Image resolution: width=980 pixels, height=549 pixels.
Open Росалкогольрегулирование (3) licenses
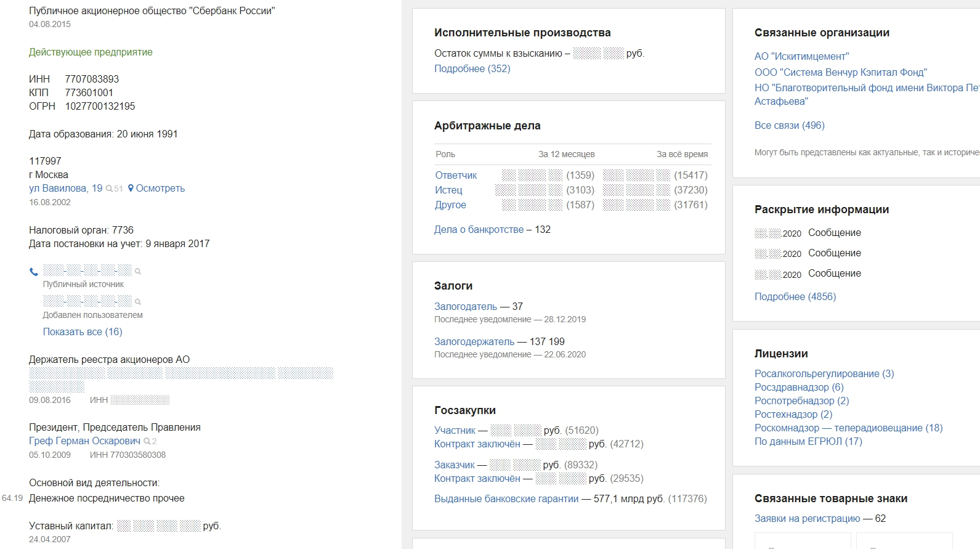(x=824, y=373)
